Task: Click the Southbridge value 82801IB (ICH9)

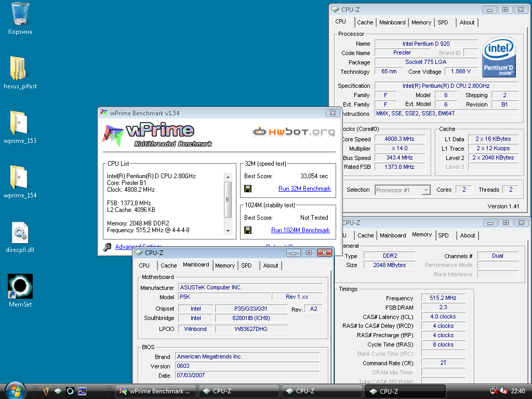Action: [x=251, y=318]
